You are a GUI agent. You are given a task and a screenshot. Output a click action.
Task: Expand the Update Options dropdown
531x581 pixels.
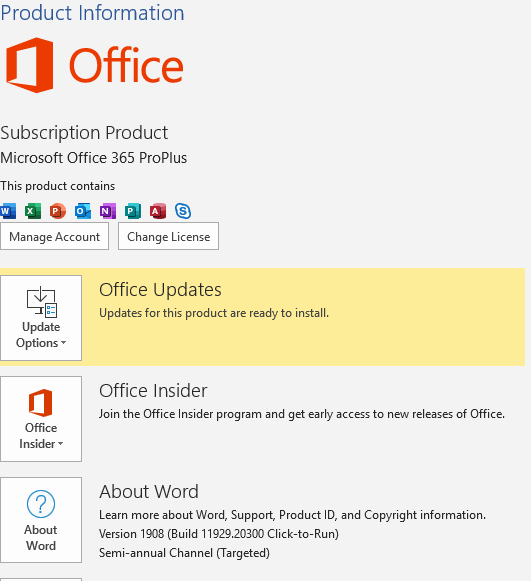click(x=41, y=318)
